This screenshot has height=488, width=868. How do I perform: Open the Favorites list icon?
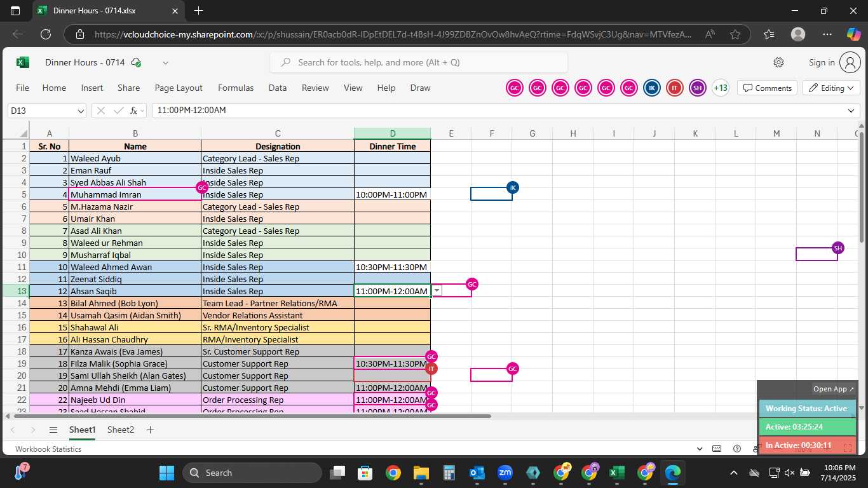pos(770,34)
